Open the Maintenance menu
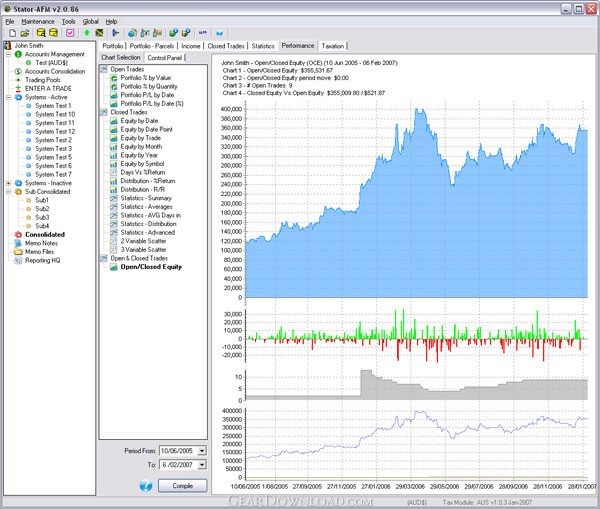Image resolution: width=600 pixels, height=509 pixels. point(38,21)
